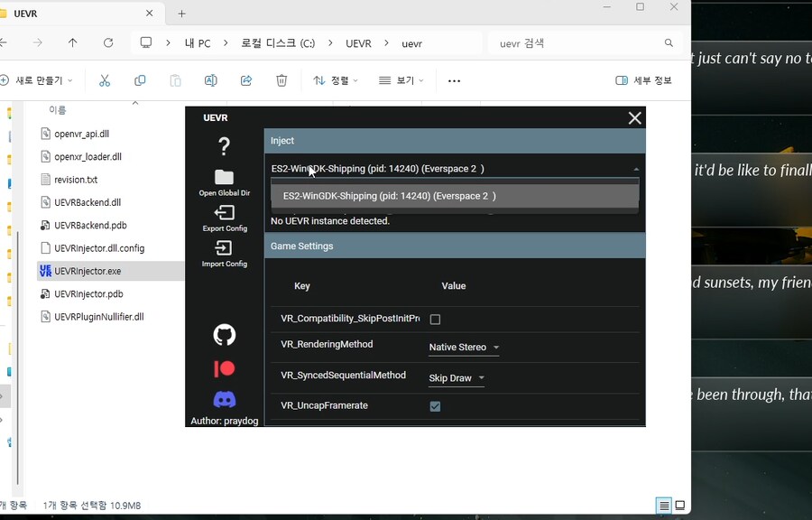Click the Key column header in settings table
The width and height of the screenshot is (812, 520).
(302, 286)
